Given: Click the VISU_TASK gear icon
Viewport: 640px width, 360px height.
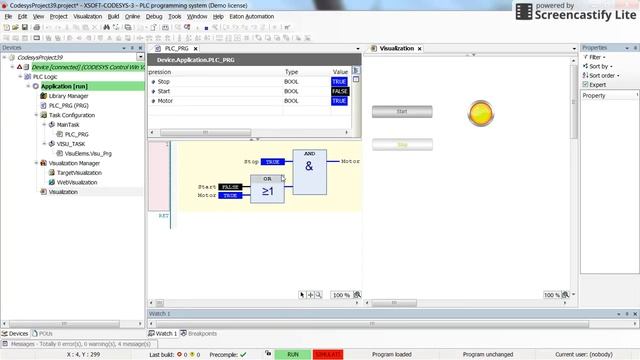Looking at the screenshot, I should click(x=52, y=144).
